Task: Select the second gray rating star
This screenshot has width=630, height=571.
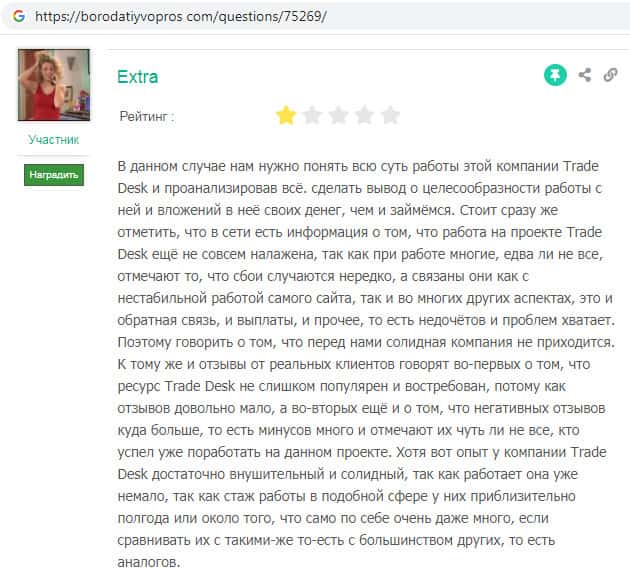Action: point(312,116)
